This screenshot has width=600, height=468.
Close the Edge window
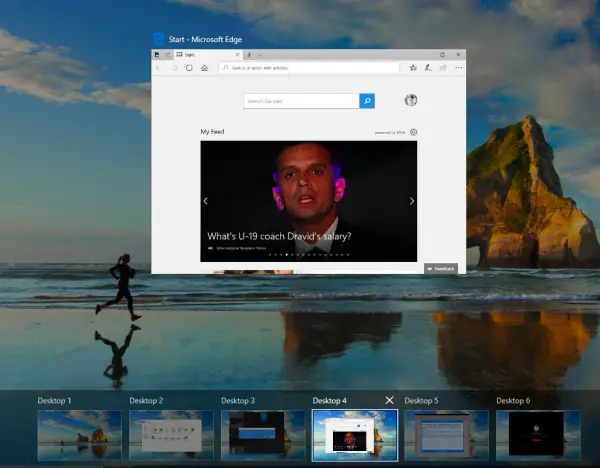coord(458,55)
